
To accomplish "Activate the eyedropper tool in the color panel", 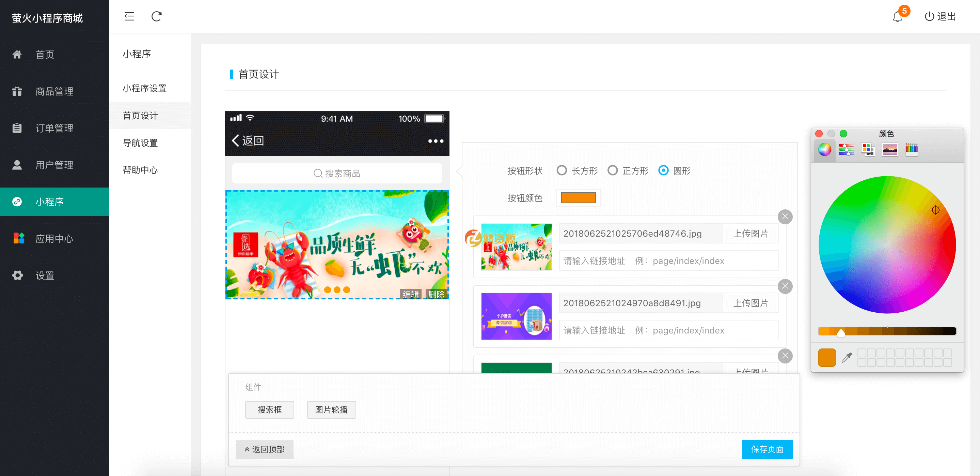I will (847, 357).
